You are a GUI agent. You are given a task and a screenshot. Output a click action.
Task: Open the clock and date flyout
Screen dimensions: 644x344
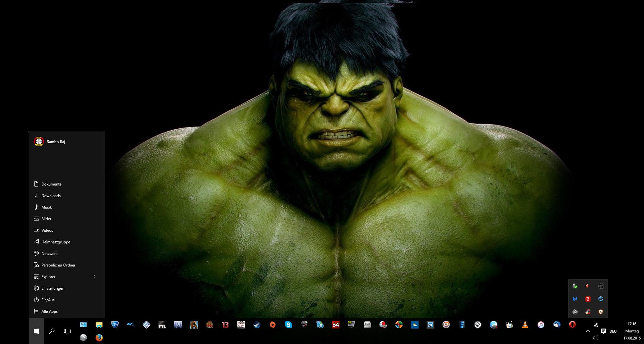click(632, 331)
